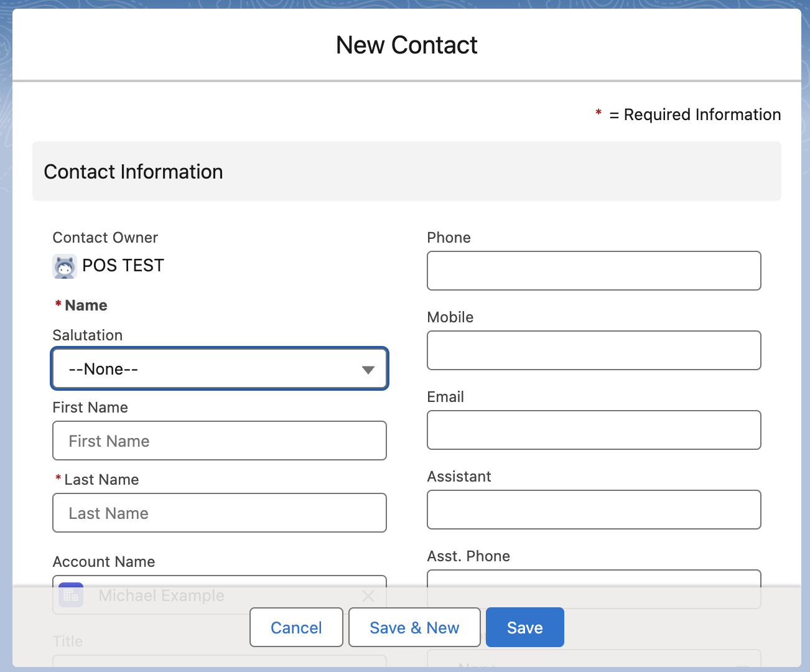This screenshot has height=672, width=810.
Task: Focus the Phone input field
Action: click(594, 271)
